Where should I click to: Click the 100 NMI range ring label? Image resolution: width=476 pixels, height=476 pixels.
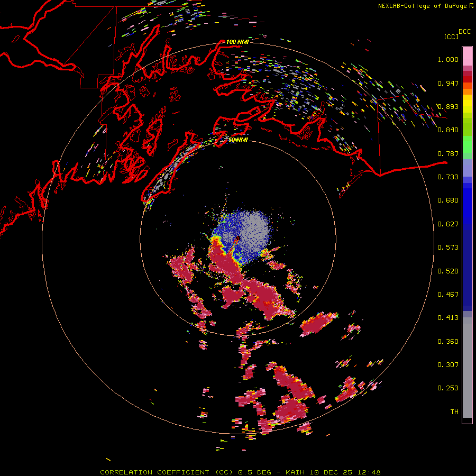coord(237,42)
